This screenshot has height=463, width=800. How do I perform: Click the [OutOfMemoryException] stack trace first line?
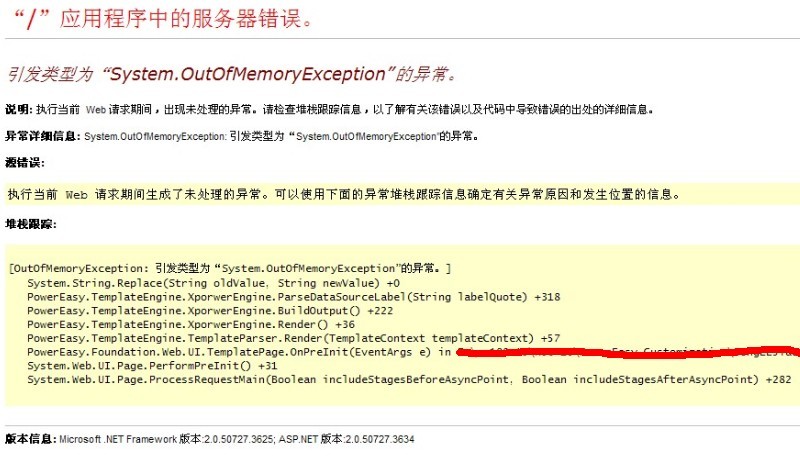tap(230, 269)
